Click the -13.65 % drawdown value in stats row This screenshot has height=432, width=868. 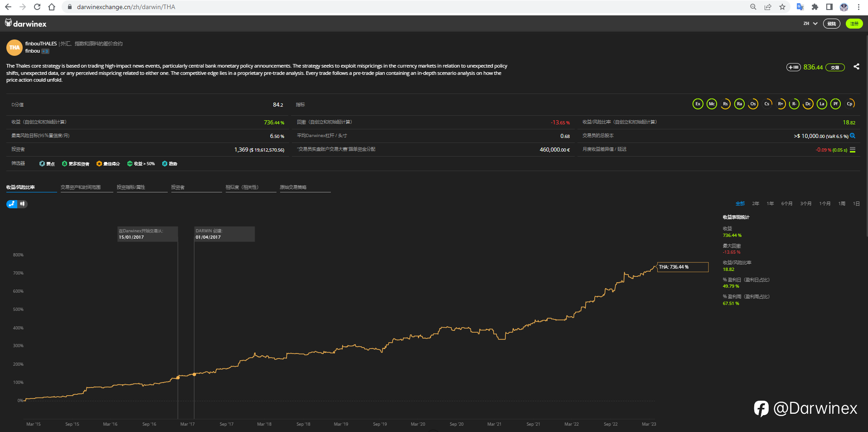tap(560, 123)
